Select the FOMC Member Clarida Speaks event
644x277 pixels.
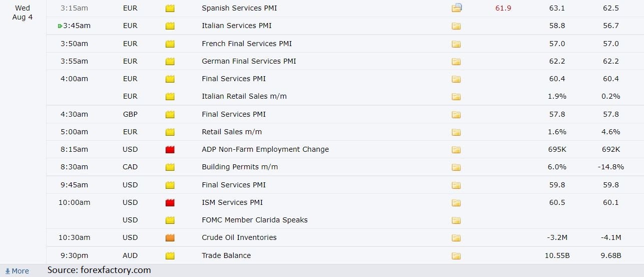click(x=255, y=220)
